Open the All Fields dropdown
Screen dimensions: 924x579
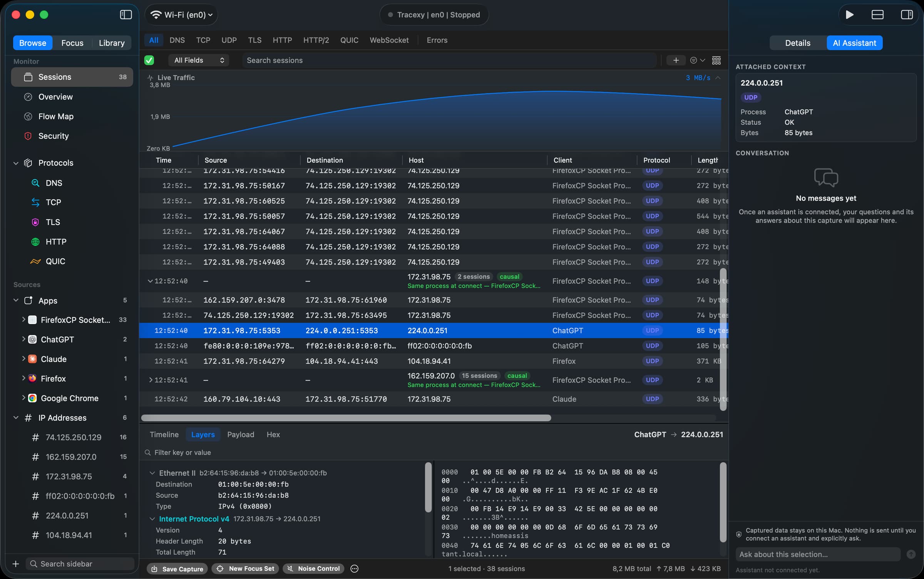[x=199, y=60]
